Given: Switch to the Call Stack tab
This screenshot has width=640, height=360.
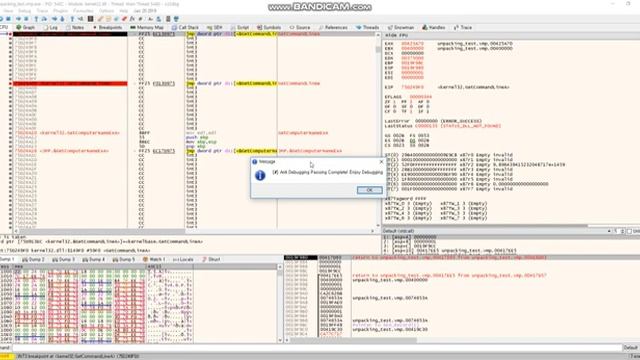Looking at the screenshot, I should (x=185, y=27).
